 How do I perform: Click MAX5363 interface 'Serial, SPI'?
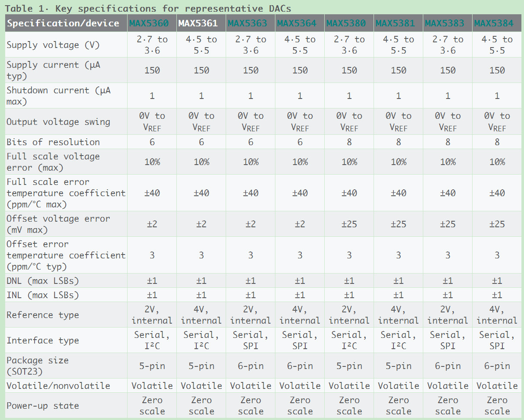[x=250, y=340]
